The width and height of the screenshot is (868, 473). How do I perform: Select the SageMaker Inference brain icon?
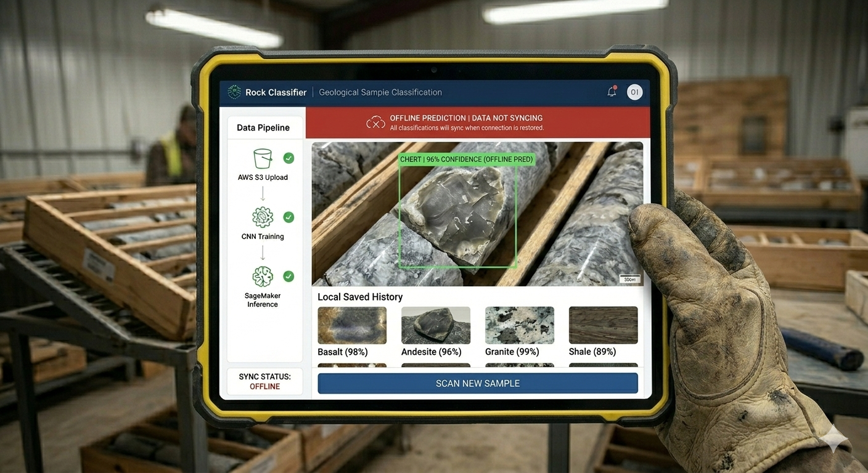coord(263,276)
